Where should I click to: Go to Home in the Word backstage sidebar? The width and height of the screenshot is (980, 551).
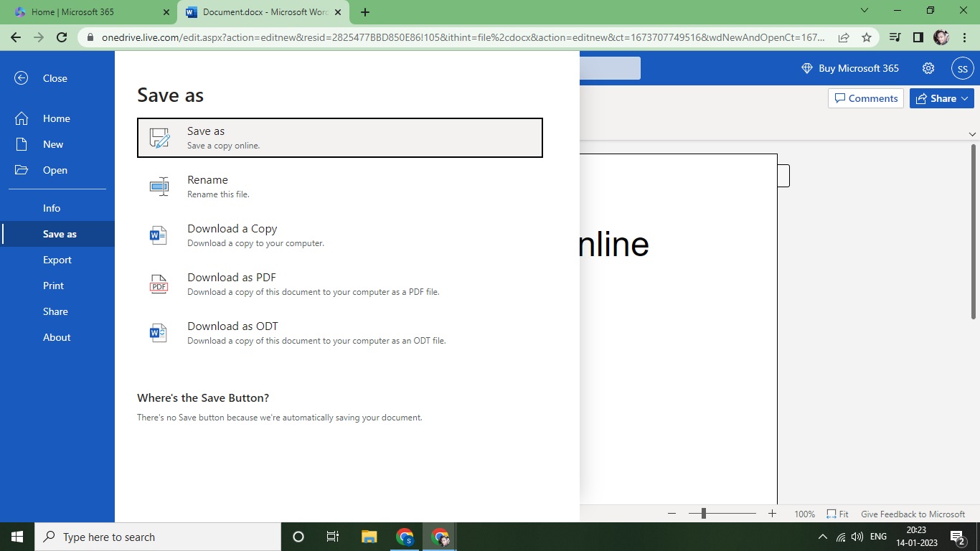click(x=57, y=118)
